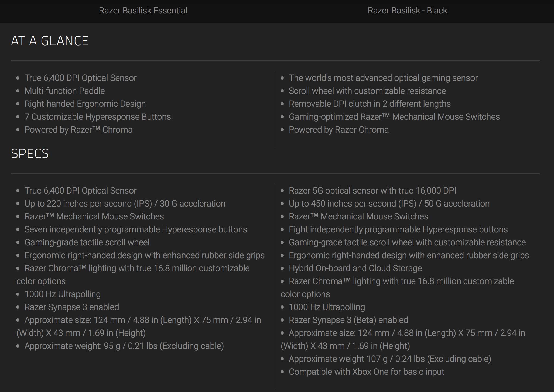Click Scroll wheel with customizable resistance item
554x392 pixels.
367,91
